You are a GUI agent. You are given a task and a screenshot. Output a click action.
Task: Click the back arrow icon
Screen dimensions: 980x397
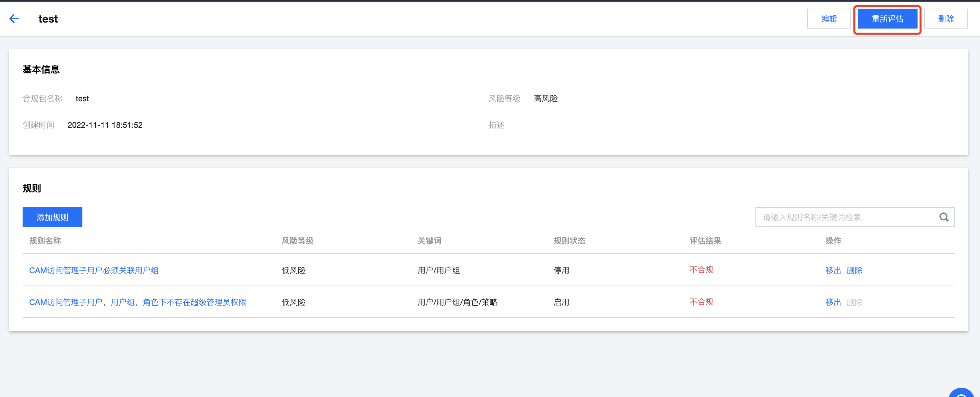click(x=14, y=19)
